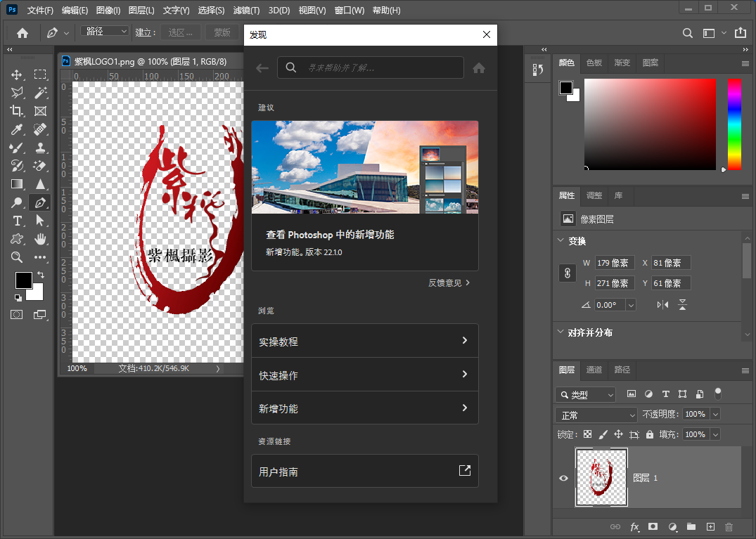Open the 类型 layer filter dropdown

586,395
